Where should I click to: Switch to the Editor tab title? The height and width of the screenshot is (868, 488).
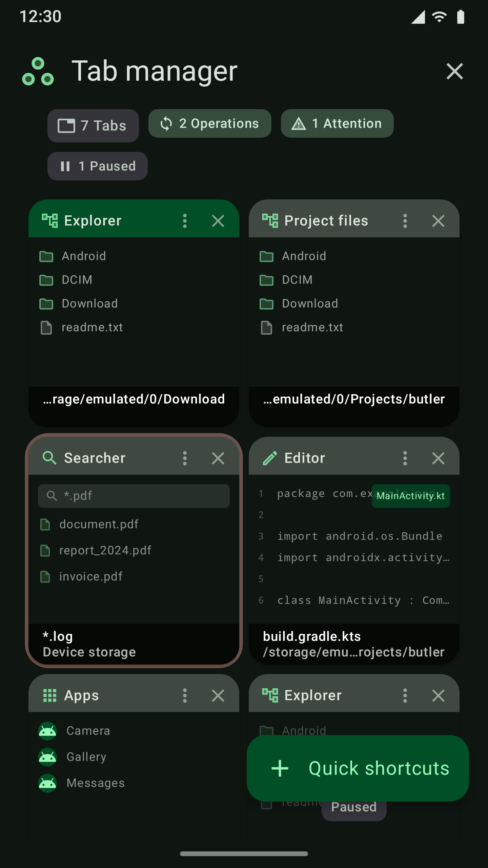[305, 458]
